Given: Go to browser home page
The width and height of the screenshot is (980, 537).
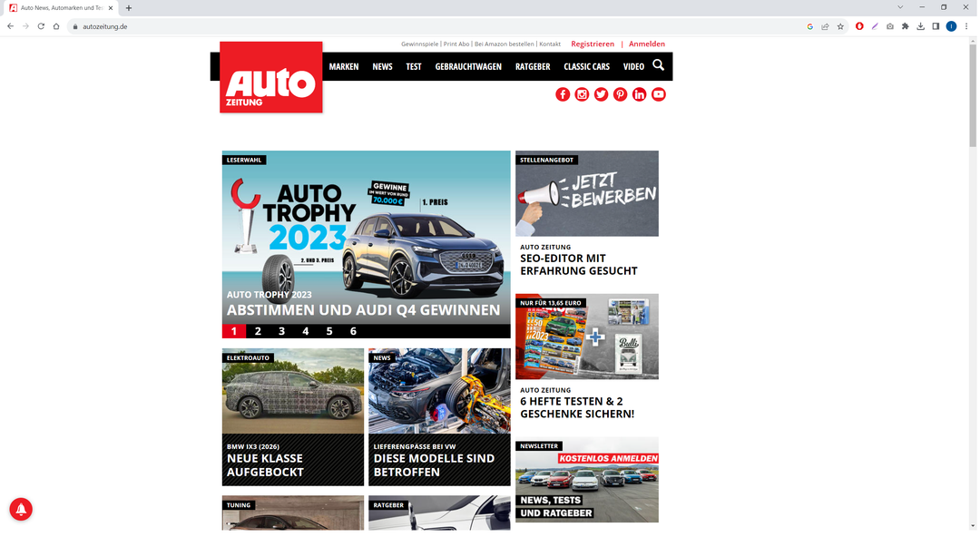Looking at the screenshot, I should pyautogui.click(x=56, y=26).
